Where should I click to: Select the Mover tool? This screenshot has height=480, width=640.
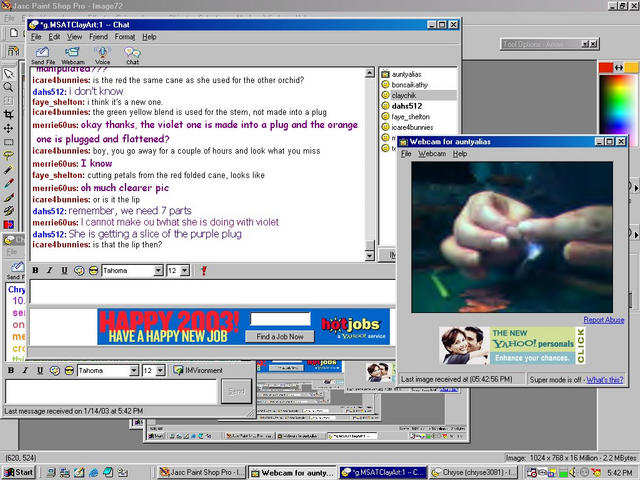(9, 128)
